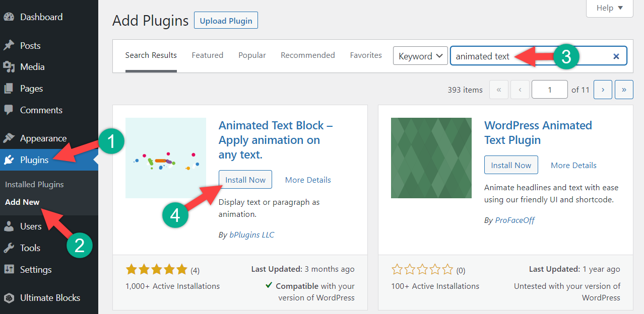Go to next page of results
Screen dimensions: 644x314
(603, 90)
